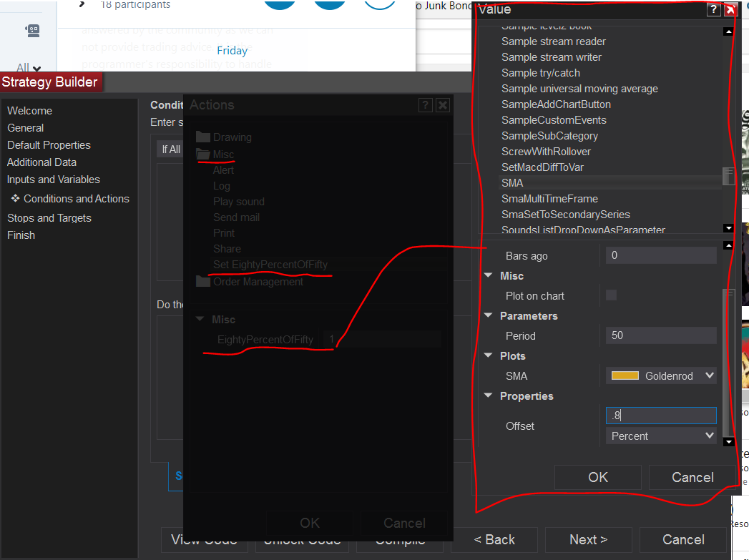The height and width of the screenshot is (560, 749).
Task: Click the If All condition dropdown
Action: tap(170, 149)
